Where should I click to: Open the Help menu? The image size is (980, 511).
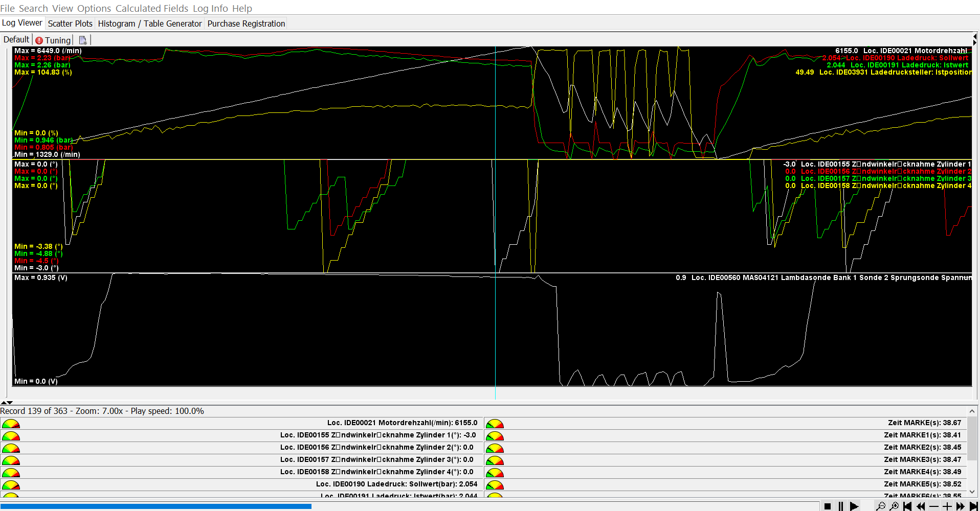(242, 8)
